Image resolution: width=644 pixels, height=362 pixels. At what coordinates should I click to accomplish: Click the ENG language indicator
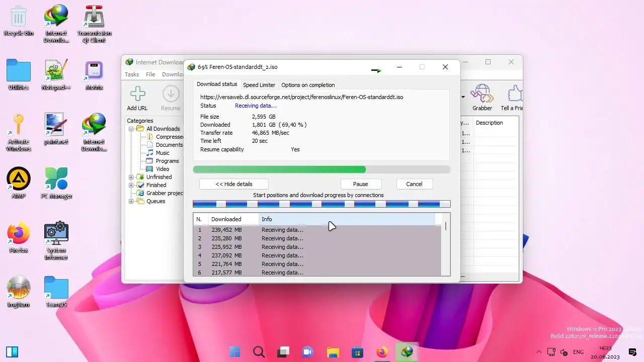(578, 352)
